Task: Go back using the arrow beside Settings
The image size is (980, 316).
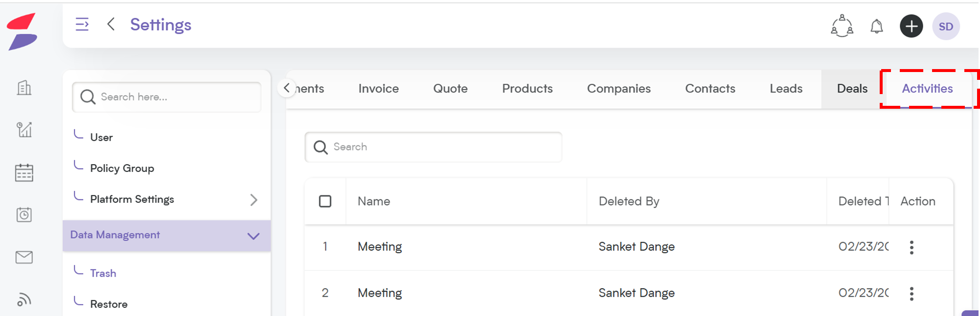Action: point(111,24)
